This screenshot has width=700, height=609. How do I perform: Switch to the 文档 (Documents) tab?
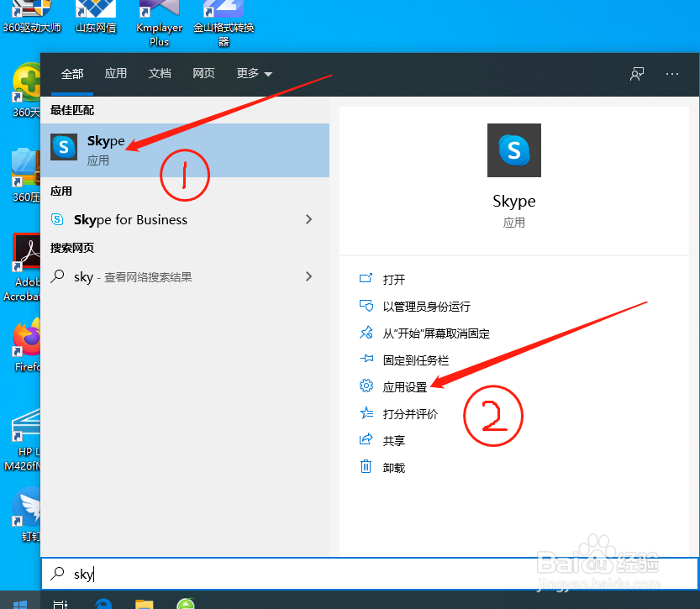coord(160,73)
